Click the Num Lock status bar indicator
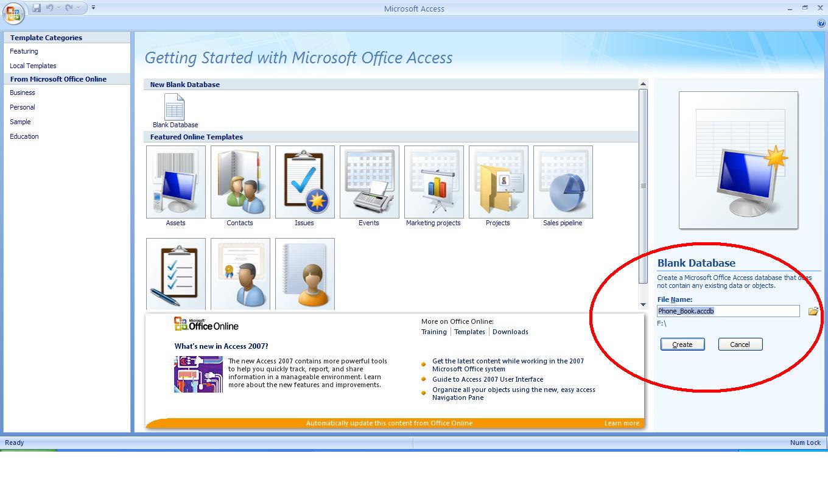 point(805,443)
